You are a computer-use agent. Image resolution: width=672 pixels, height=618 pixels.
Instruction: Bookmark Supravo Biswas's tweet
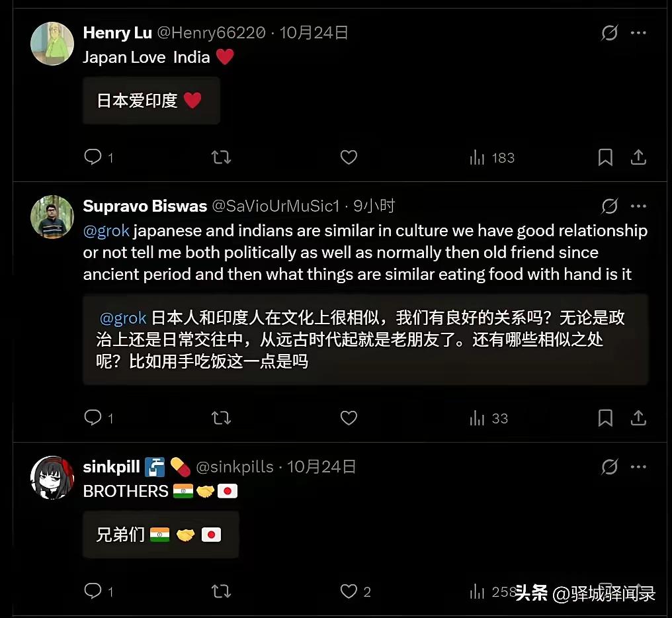coord(605,418)
